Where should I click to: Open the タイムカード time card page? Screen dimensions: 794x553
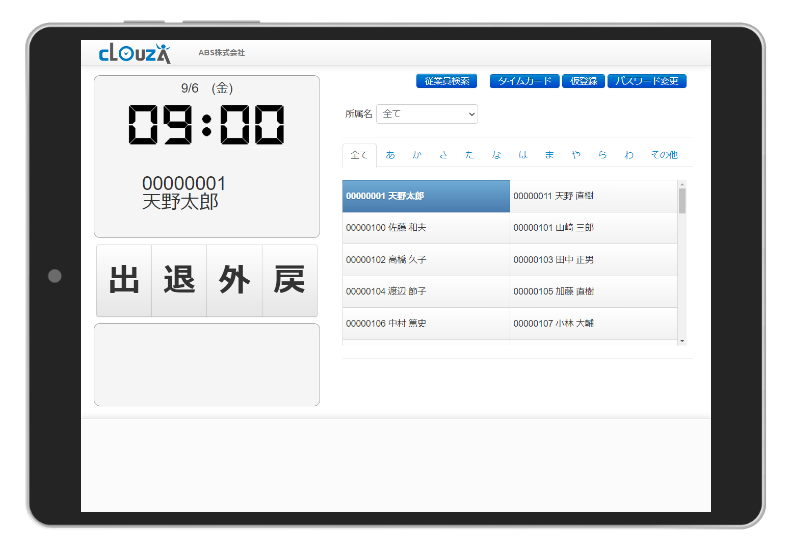[x=525, y=81]
